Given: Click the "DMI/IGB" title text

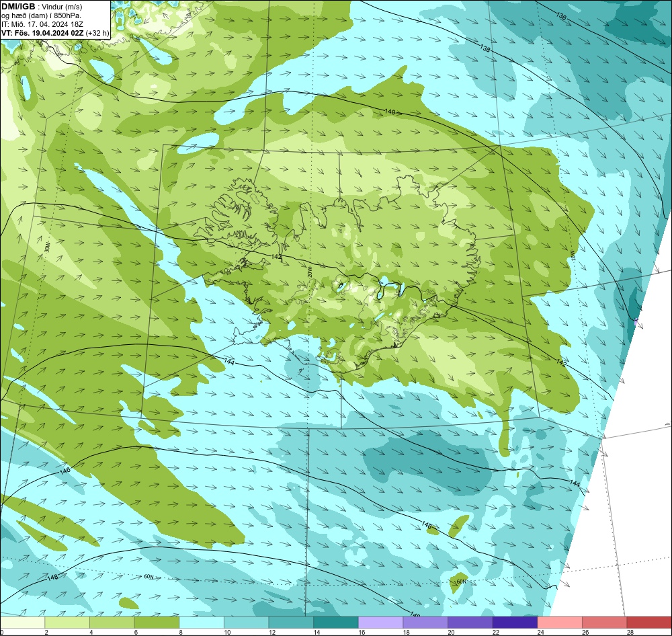Looking at the screenshot, I should (18, 7).
